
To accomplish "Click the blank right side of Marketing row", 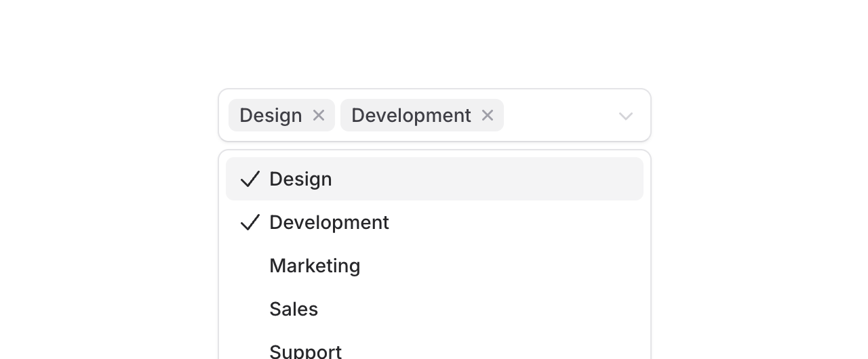I will click(x=542, y=266).
